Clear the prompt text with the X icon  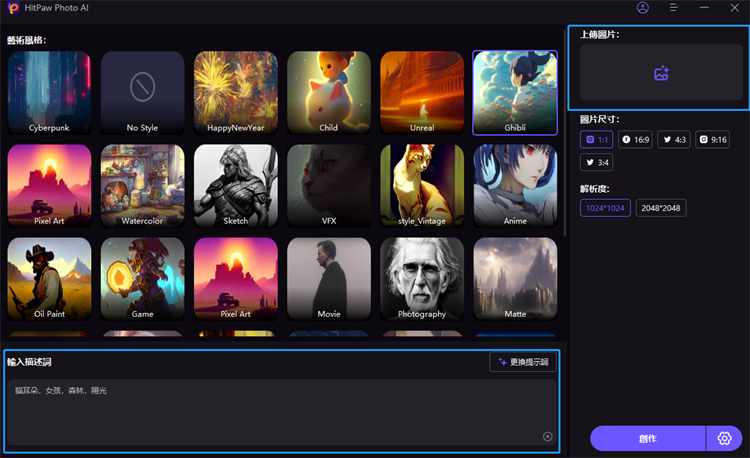click(547, 436)
